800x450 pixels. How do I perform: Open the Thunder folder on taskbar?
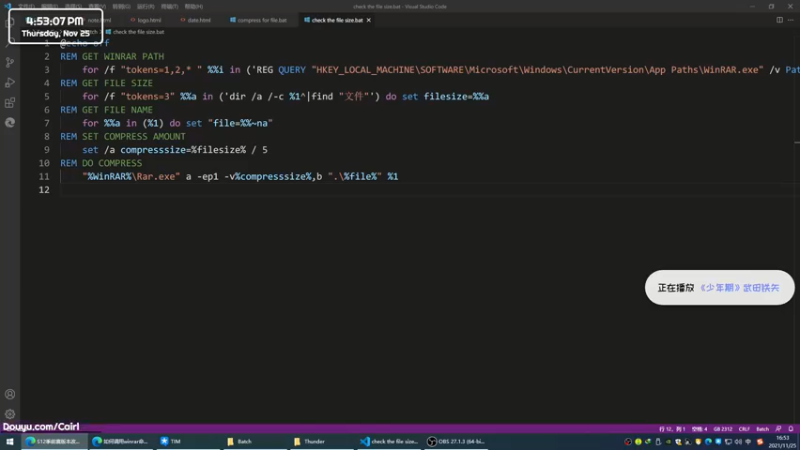[321, 441]
